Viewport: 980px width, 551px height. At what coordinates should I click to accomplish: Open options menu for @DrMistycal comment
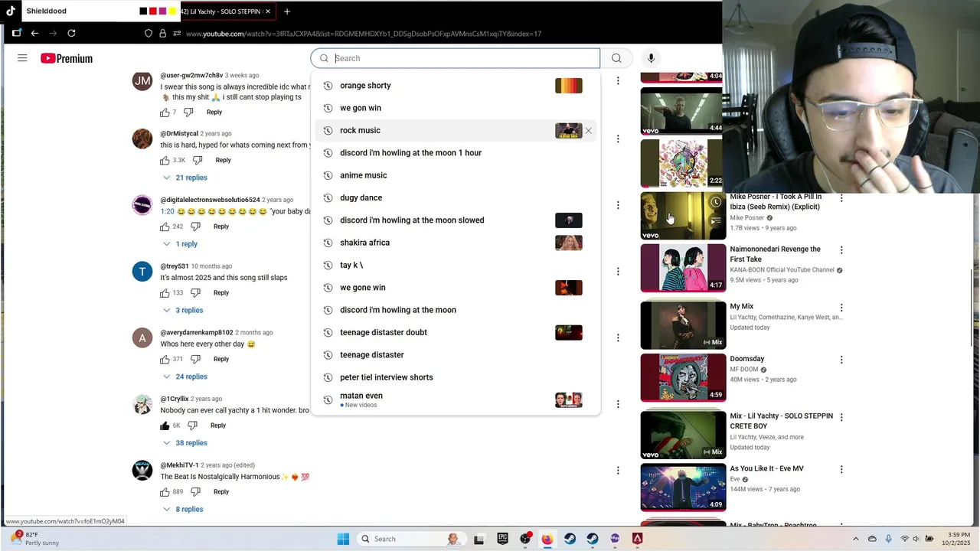pos(618,139)
